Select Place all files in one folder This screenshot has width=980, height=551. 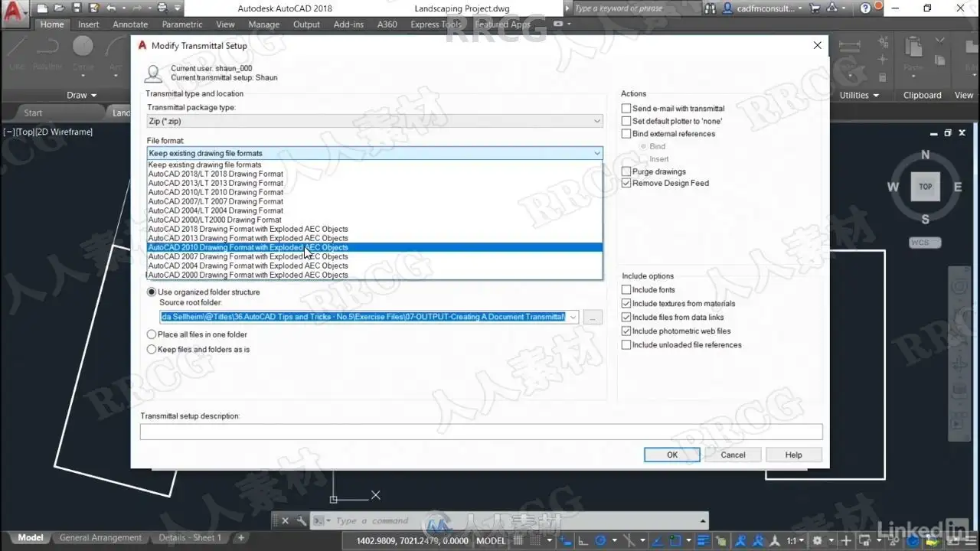pos(151,334)
